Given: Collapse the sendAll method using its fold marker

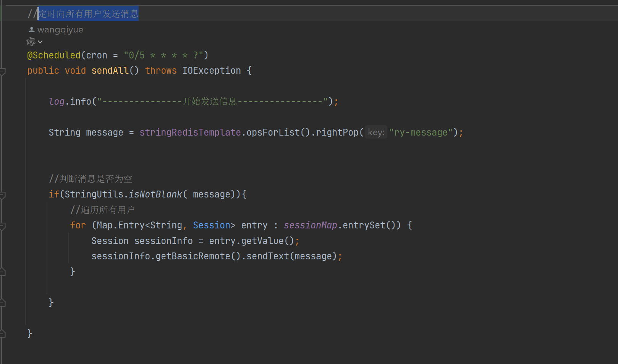Looking at the screenshot, I should tap(3, 71).
